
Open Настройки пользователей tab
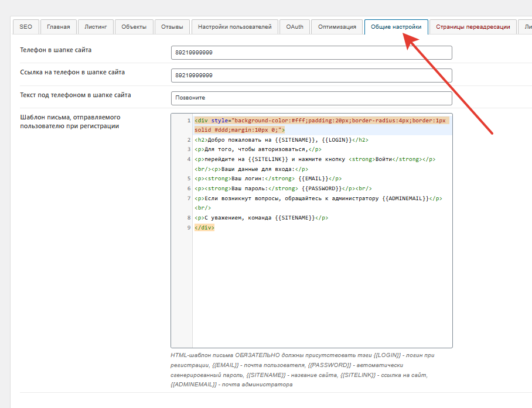point(234,27)
